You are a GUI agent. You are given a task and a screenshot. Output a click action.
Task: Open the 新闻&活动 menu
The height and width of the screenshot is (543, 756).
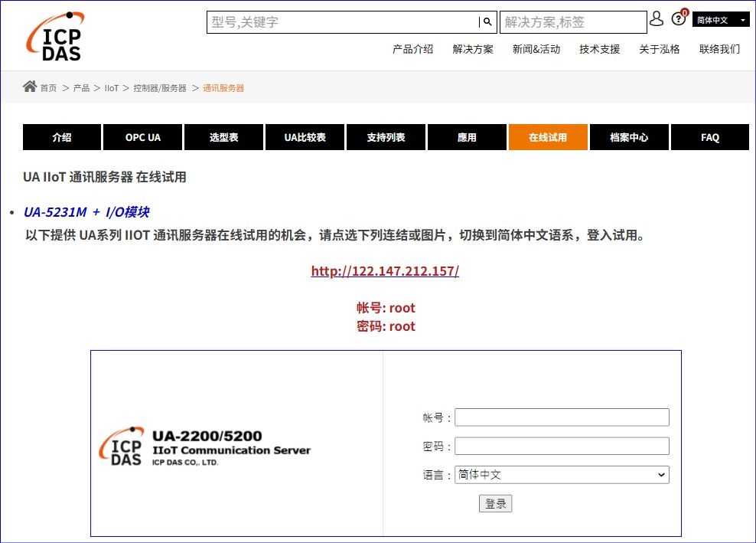[536, 49]
